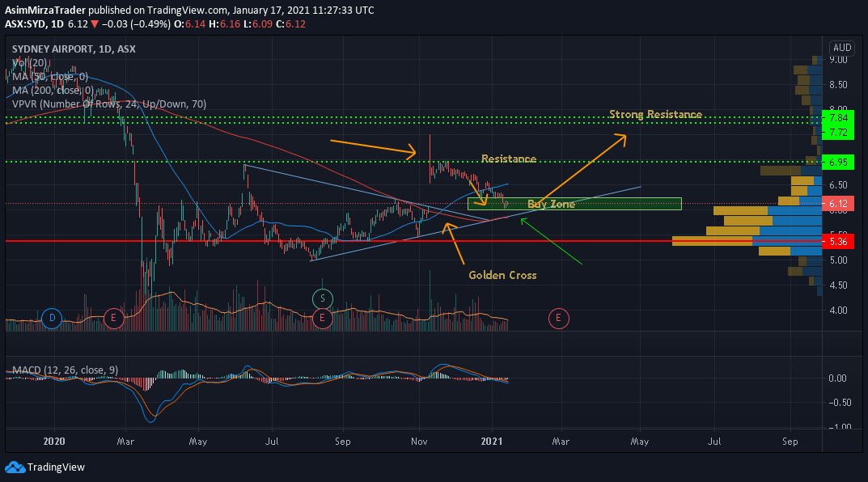Click the 6.95 resistance price label
This screenshot has width=868, height=482.
838,162
